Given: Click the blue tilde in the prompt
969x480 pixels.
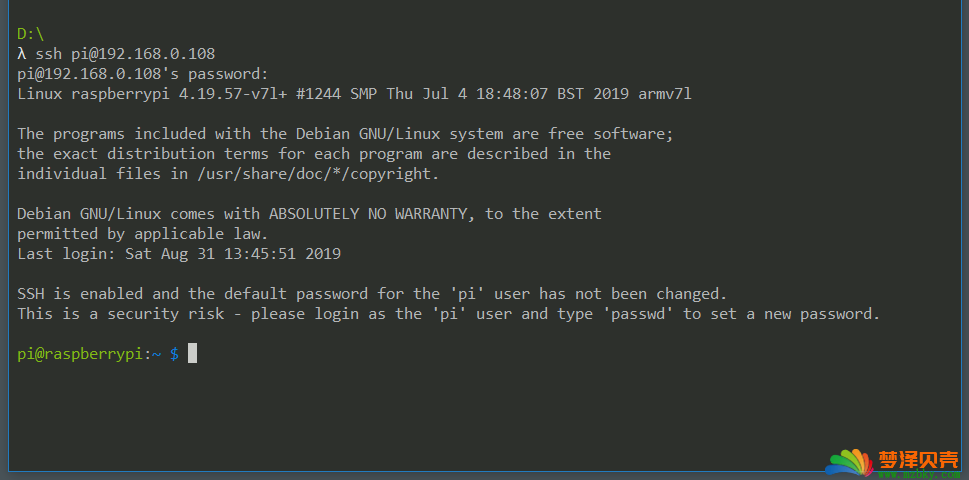Looking at the screenshot, I should [157, 354].
